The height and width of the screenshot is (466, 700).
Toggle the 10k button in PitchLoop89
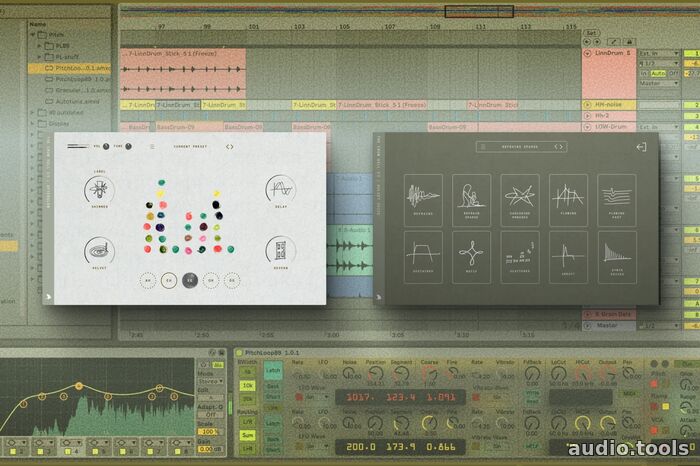pyautogui.click(x=246, y=385)
